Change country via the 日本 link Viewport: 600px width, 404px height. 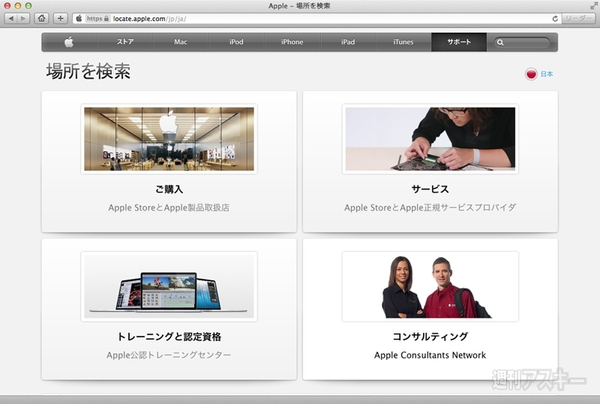coord(547,74)
